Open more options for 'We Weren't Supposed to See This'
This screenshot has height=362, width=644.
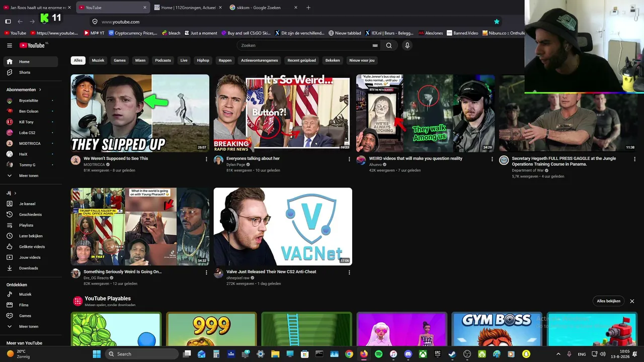[x=206, y=159]
